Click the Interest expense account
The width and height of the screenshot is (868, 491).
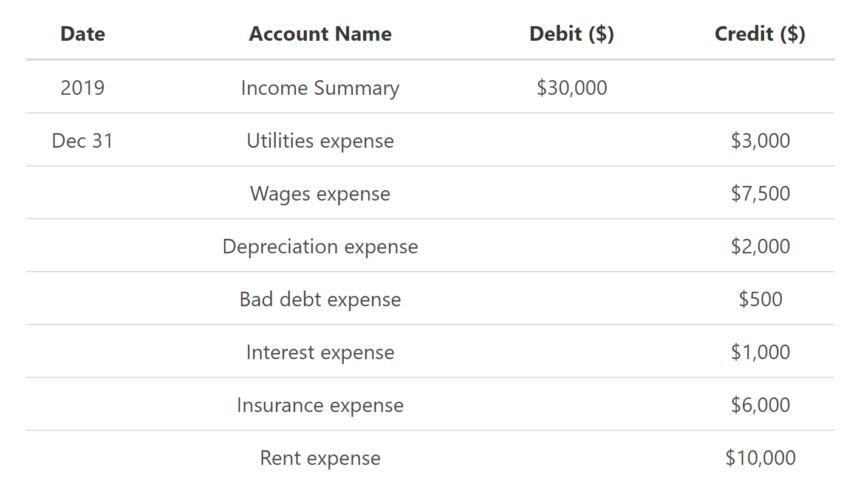tap(320, 352)
